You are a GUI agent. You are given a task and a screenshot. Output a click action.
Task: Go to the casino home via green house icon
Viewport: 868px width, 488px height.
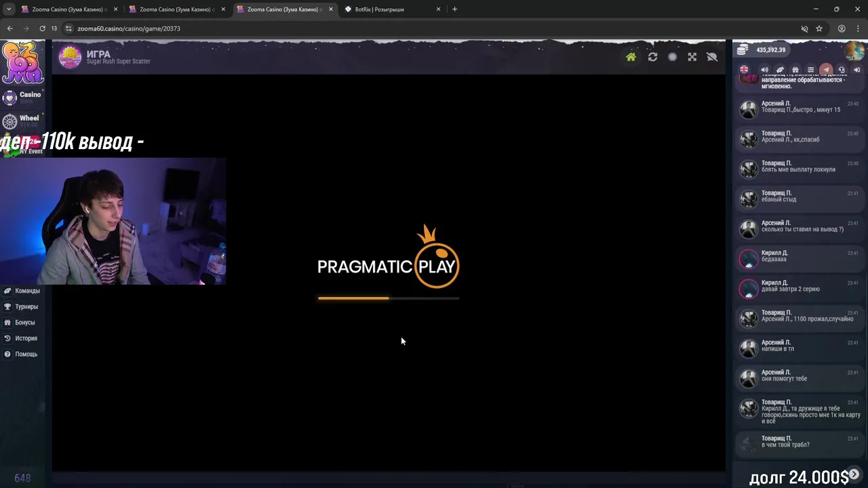click(x=631, y=57)
